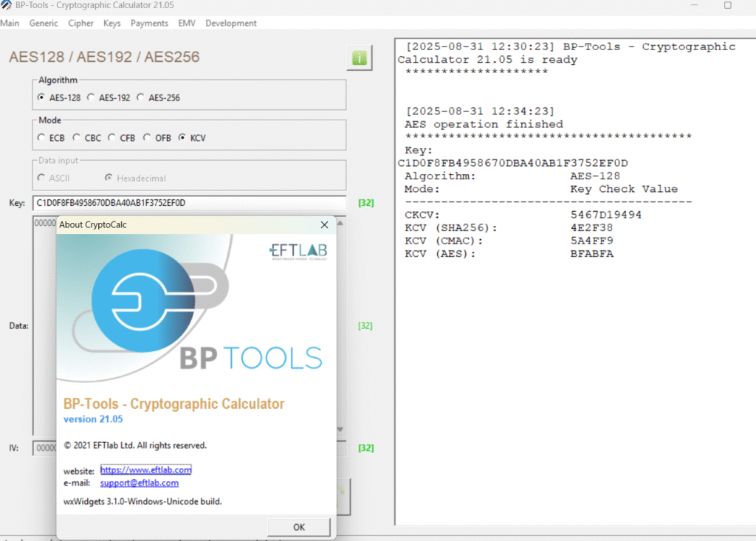This screenshot has height=541, width=756.
Task: Click the EFTLAB logo in About dialog
Action: tap(298, 252)
